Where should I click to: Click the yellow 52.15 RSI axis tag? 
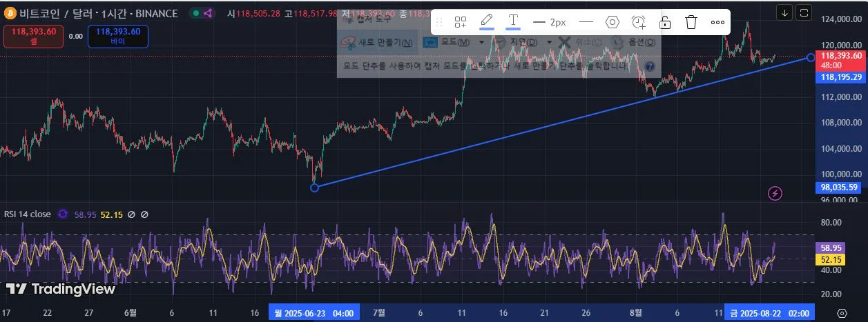pos(829,259)
